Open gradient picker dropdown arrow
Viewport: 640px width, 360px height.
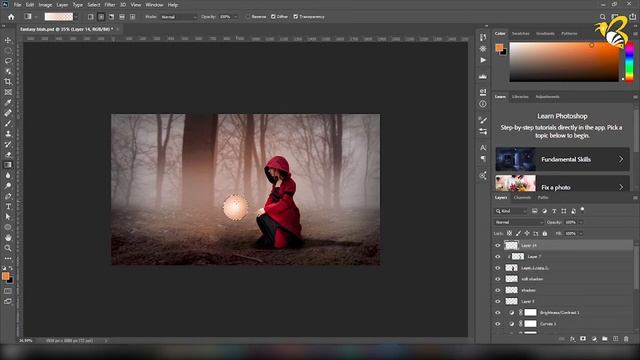coord(76,17)
